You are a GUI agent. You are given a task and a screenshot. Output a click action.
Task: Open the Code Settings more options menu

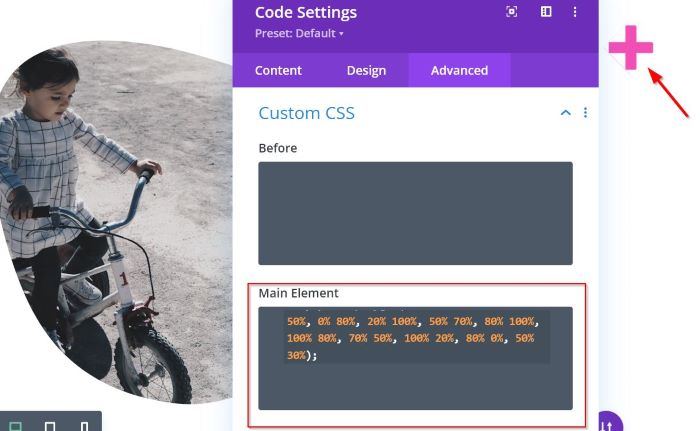tap(575, 12)
